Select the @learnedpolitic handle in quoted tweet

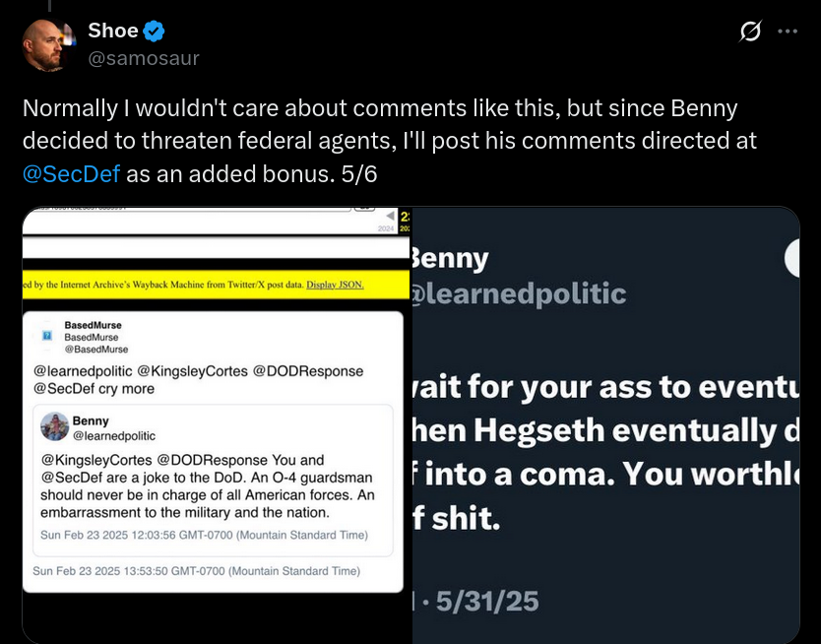(x=114, y=436)
